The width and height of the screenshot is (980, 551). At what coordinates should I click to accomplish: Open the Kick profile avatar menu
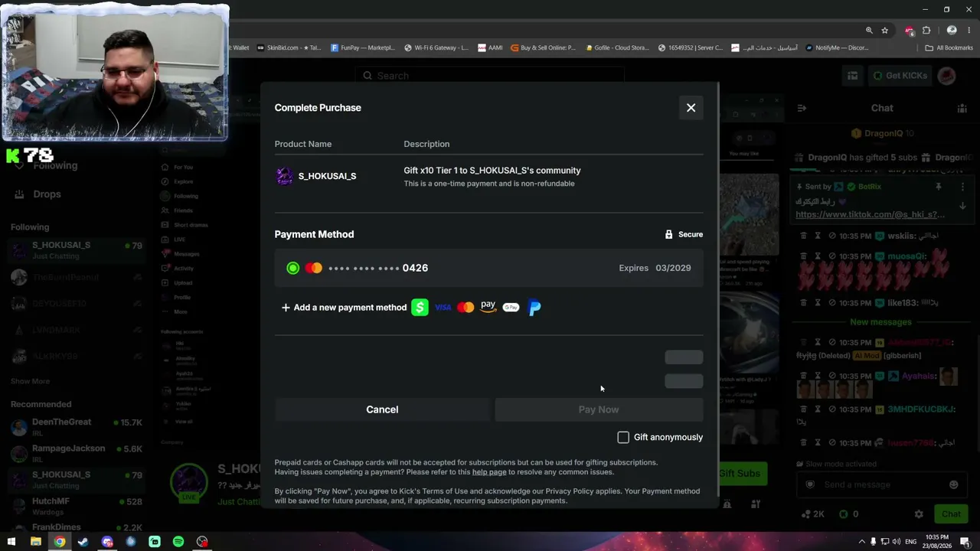947,76
